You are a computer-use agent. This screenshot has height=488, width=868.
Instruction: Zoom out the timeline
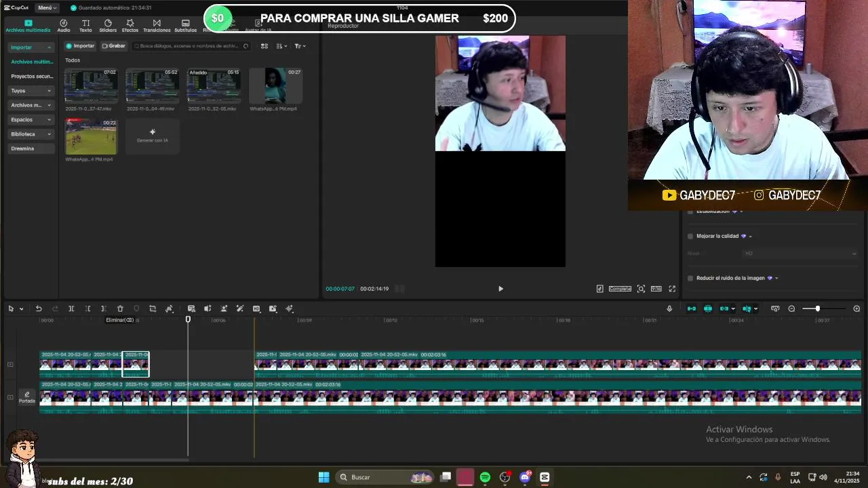tap(791, 309)
